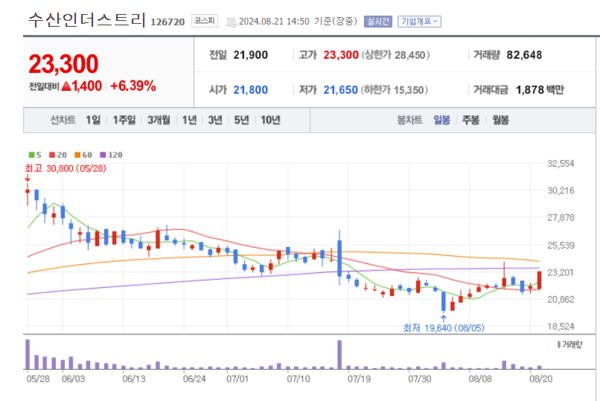Show the 5년 line chart
Screen dimensions: 600x401
(241, 120)
